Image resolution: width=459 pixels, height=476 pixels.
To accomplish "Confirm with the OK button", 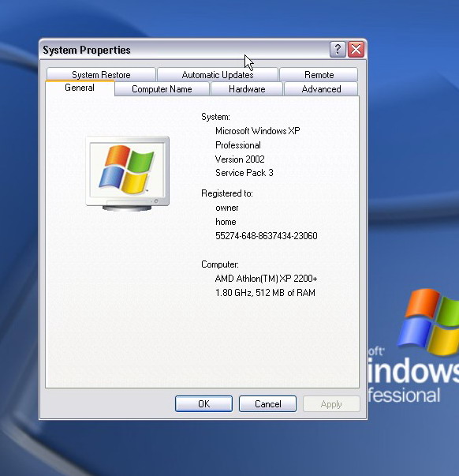I will (203, 403).
